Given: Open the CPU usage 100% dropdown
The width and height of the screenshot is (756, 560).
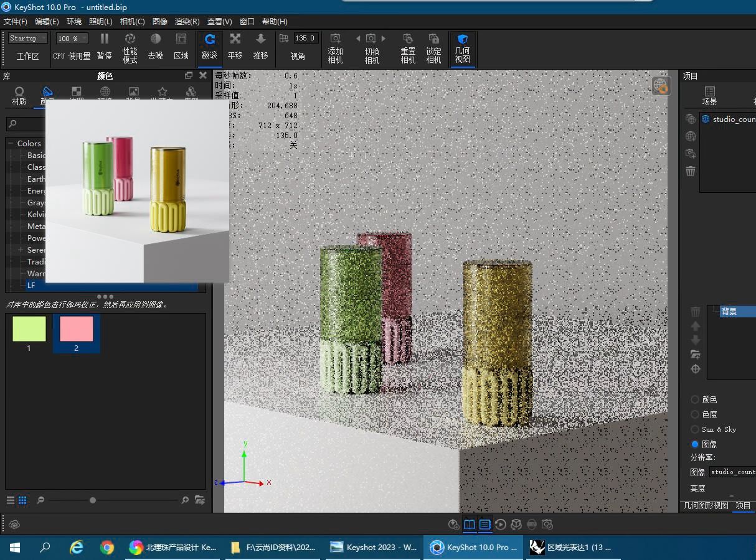Looking at the screenshot, I should 72,39.
